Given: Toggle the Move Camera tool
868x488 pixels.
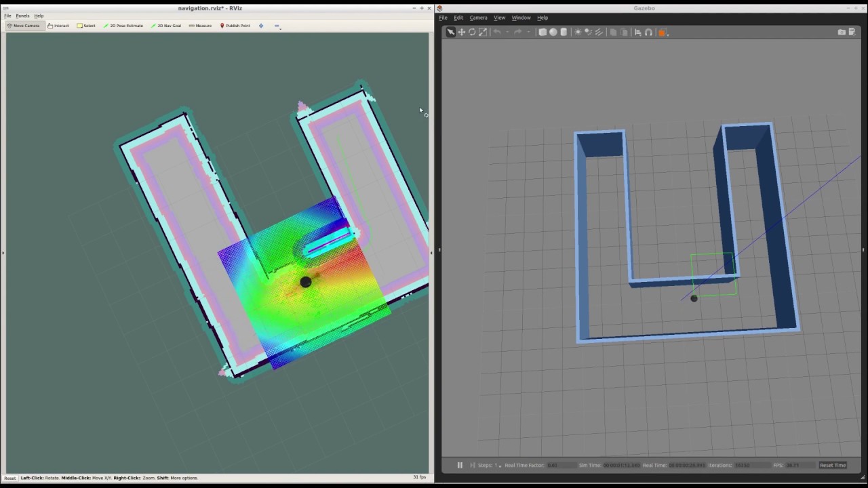Looking at the screenshot, I should pos(23,26).
